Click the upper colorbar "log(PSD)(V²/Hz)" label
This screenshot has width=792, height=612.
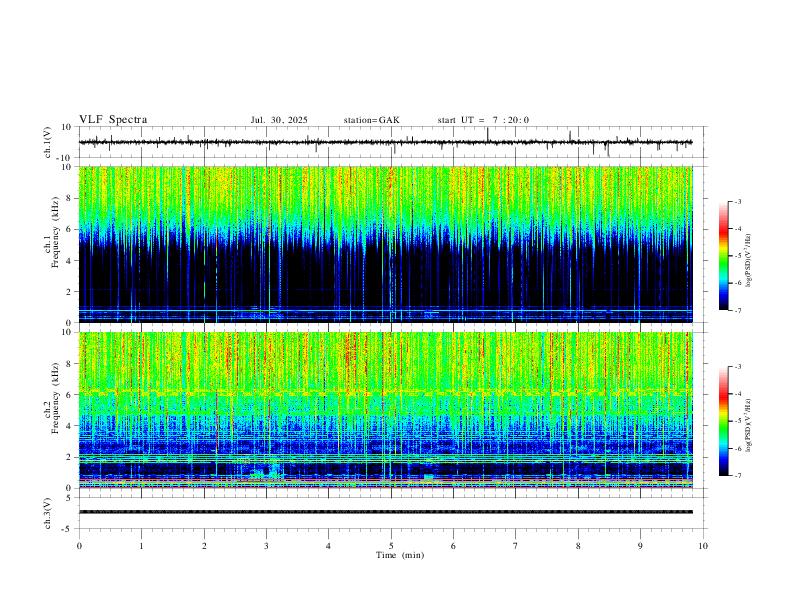point(749,261)
